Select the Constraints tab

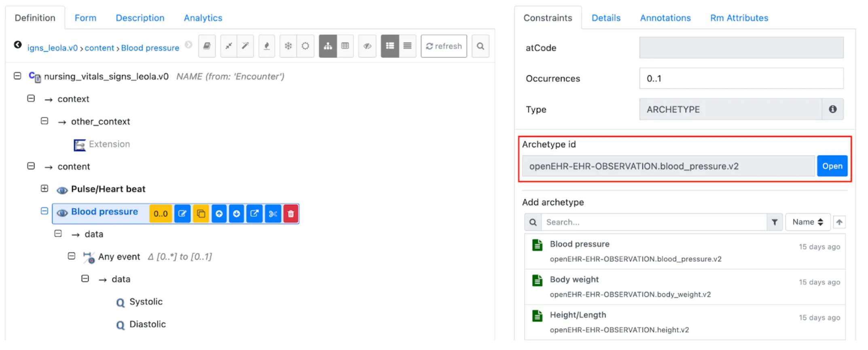(x=548, y=18)
